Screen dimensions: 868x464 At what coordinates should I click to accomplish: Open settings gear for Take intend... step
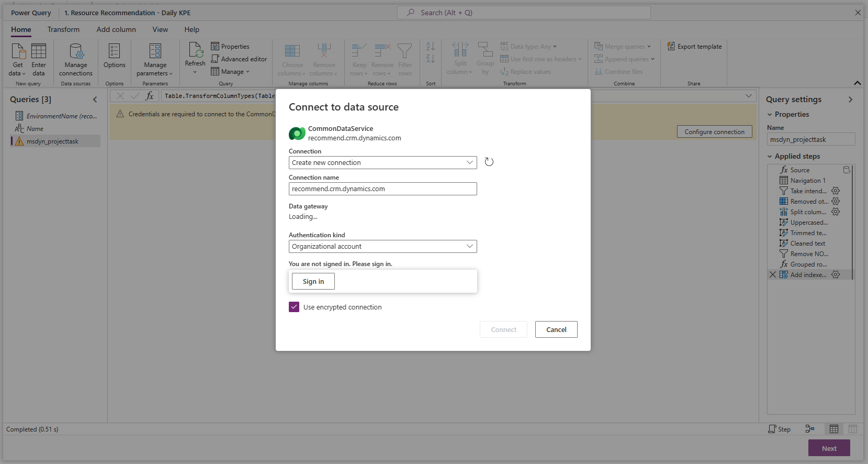point(836,191)
